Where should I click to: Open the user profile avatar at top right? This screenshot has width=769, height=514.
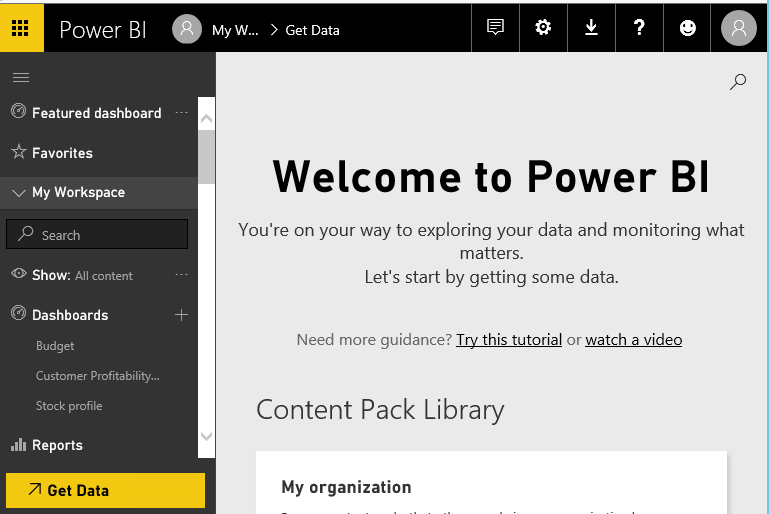point(739,28)
